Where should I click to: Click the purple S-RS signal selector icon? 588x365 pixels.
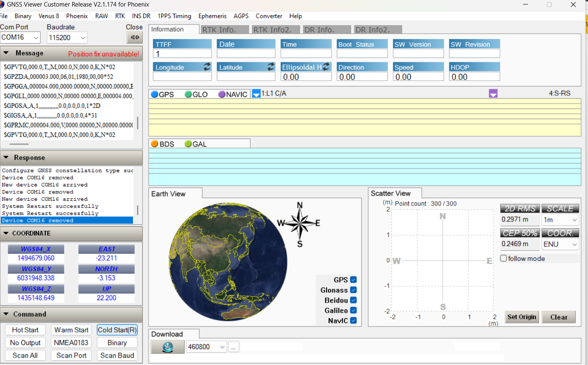tap(493, 94)
